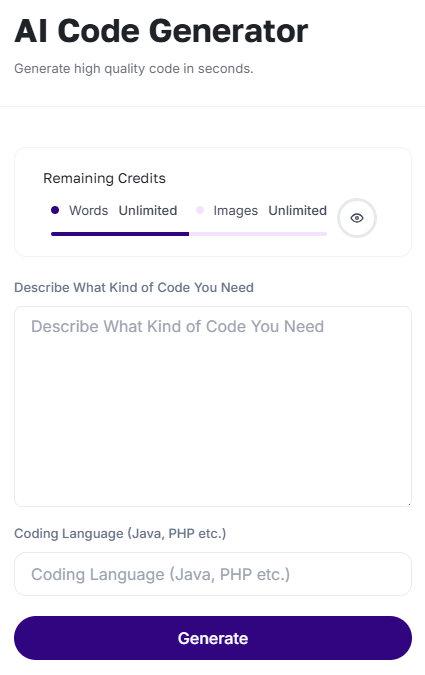Click the dark purple Words legend dot

[x=55, y=210]
